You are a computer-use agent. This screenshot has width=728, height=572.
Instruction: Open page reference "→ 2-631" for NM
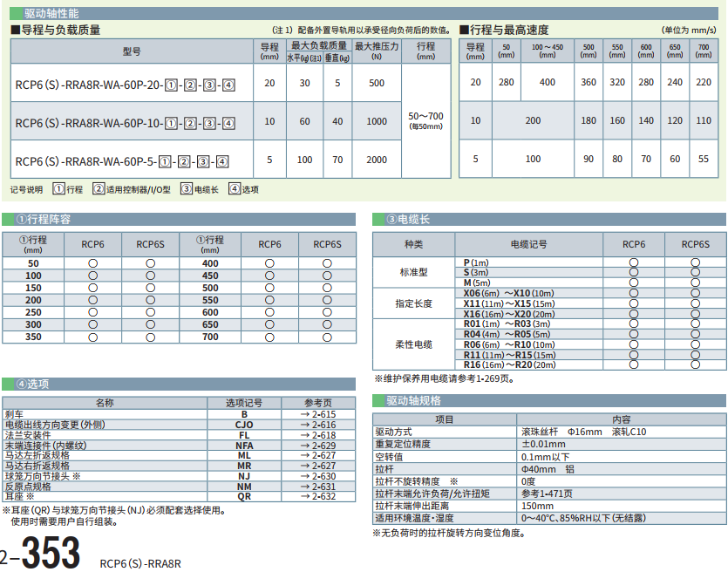pyautogui.click(x=318, y=487)
